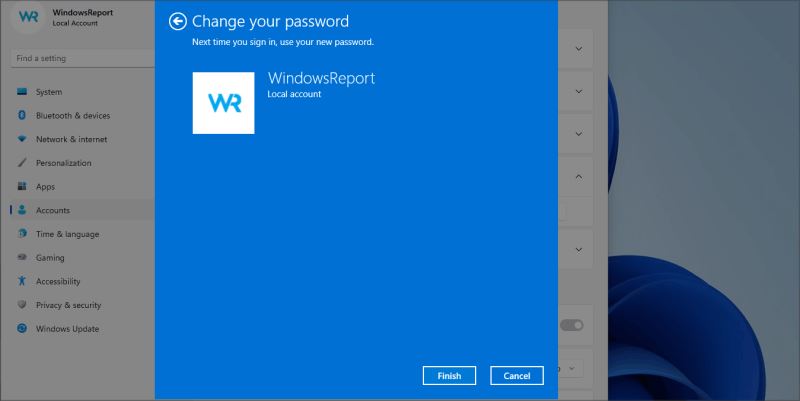Toggle the switch in the settings panel

(x=571, y=325)
